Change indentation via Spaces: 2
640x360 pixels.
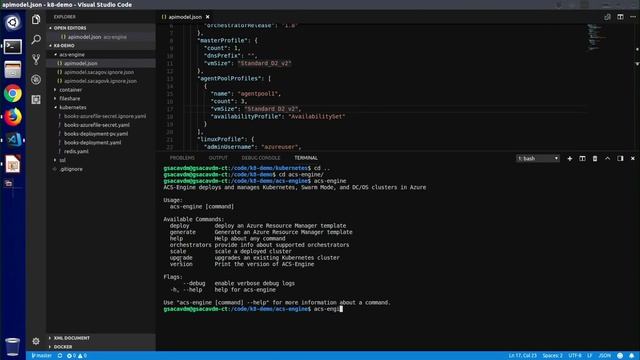click(x=552, y=356)
